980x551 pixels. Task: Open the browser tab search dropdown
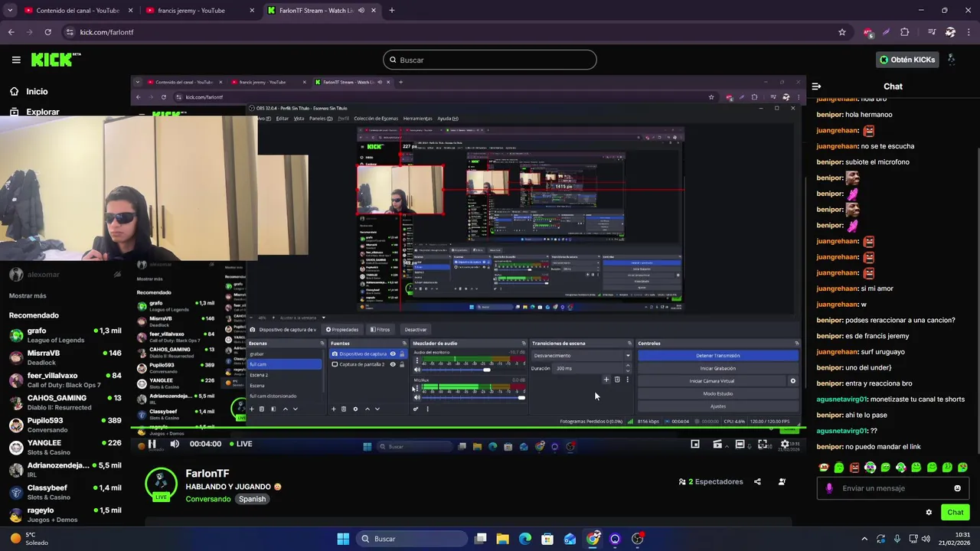pyautogui.click(x=10, y=11)
